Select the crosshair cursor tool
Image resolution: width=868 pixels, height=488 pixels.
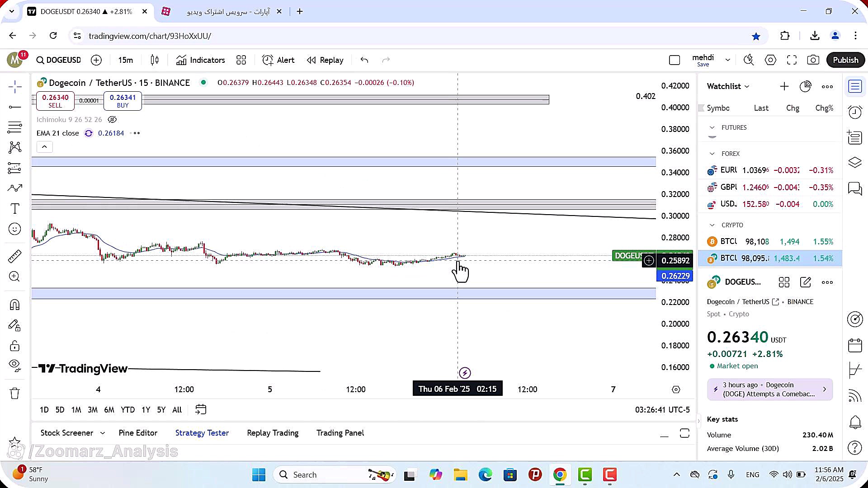point(14,86)
